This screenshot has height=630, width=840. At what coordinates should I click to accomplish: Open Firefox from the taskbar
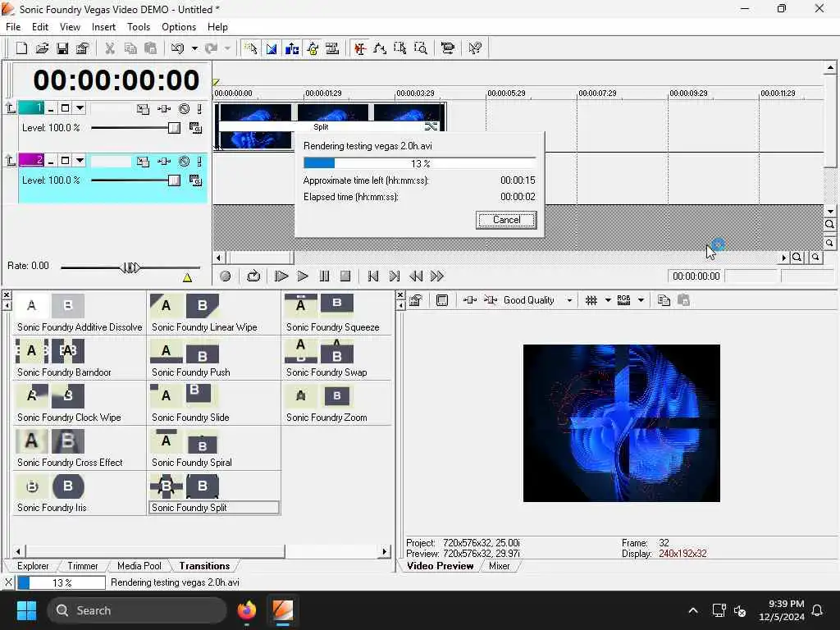point(247,610)
